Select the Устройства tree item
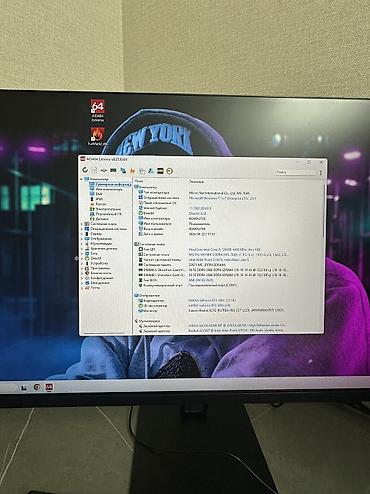The height and width of the screenshot is (494, 370). pos(96,263)
